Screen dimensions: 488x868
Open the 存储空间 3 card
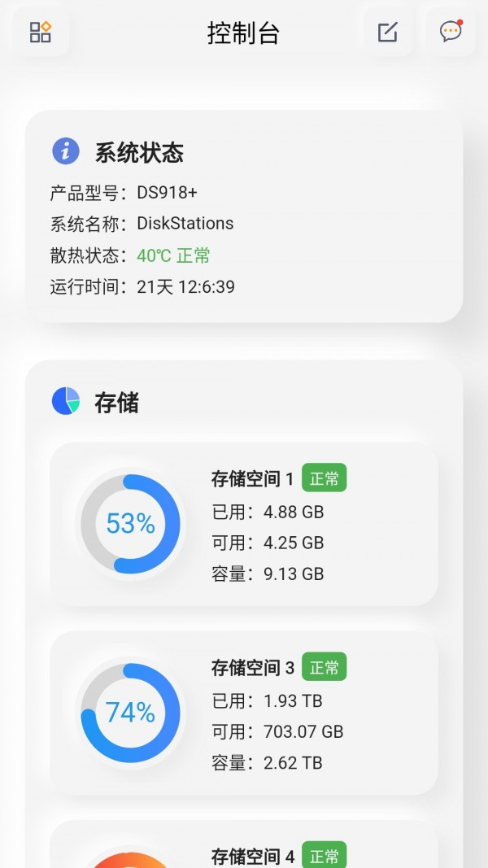click(244, 713)
